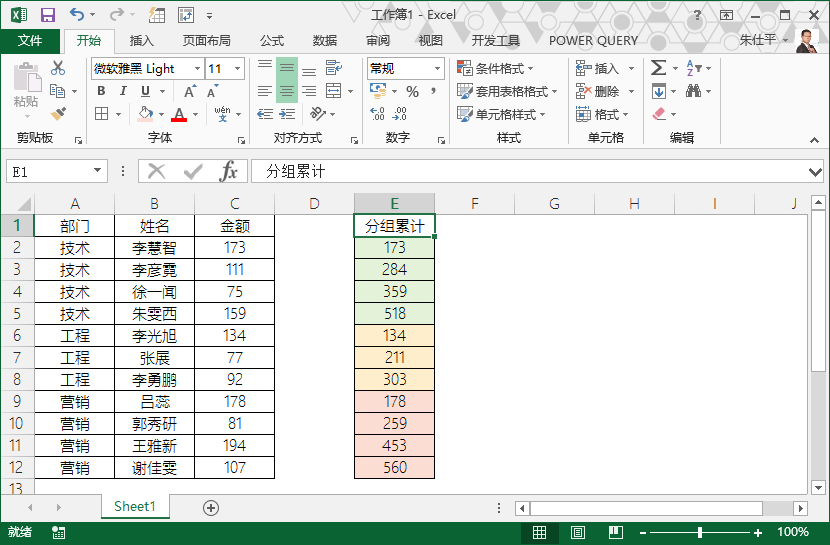Screen dimensions: 830x545
Task: Toggle Italic formatting
Action: pos(122,92)
